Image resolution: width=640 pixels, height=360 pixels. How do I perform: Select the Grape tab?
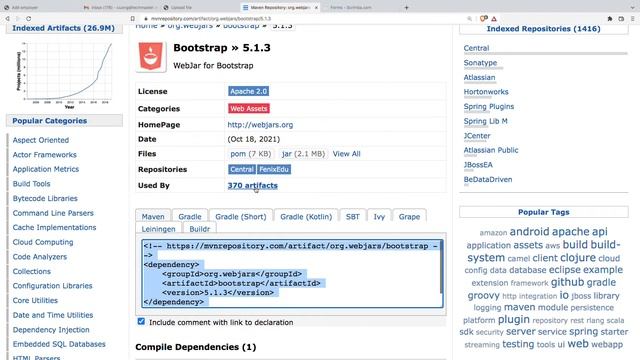click(x=409, y=216)
